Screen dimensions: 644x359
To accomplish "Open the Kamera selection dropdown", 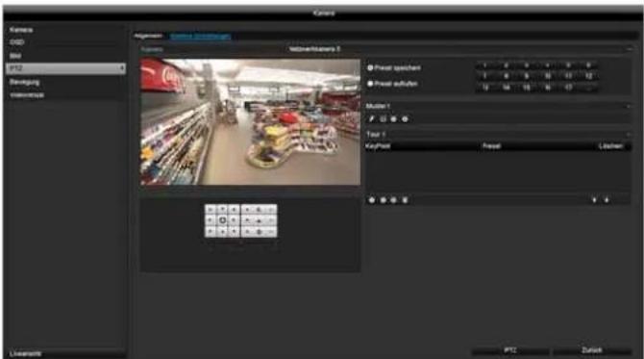I will click(459, 49).
